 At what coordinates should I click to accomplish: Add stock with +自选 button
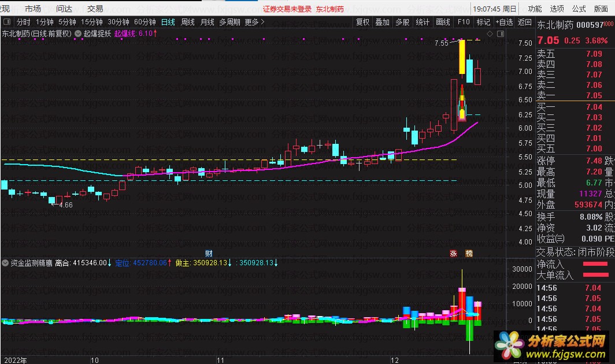504,22
